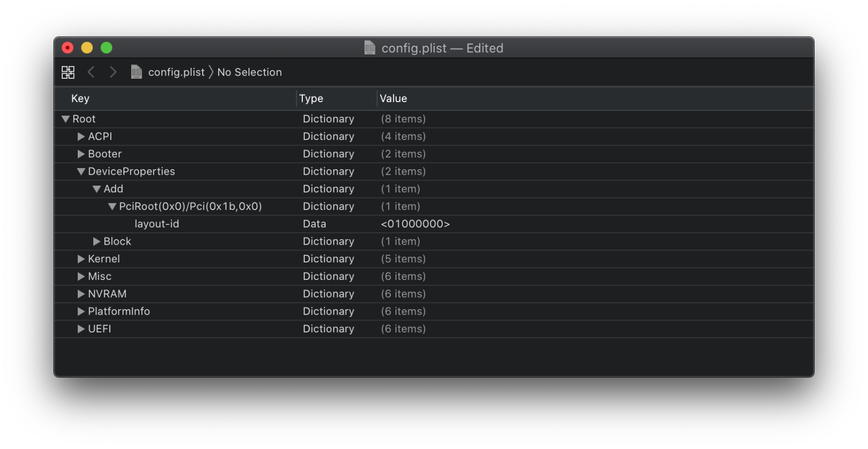This screenshot has width=868, height=449.
Task: Click the back navigation chevron
Action: click(91, 72)
